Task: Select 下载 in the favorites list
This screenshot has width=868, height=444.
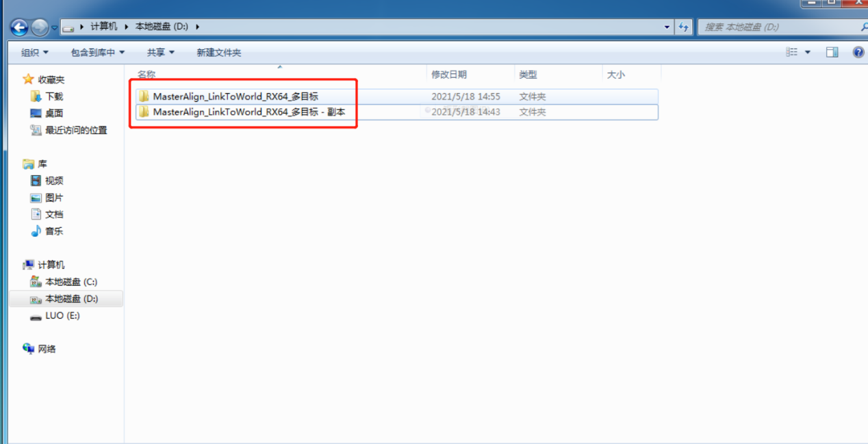Action: pyautogui.click(x=53, y=96)
